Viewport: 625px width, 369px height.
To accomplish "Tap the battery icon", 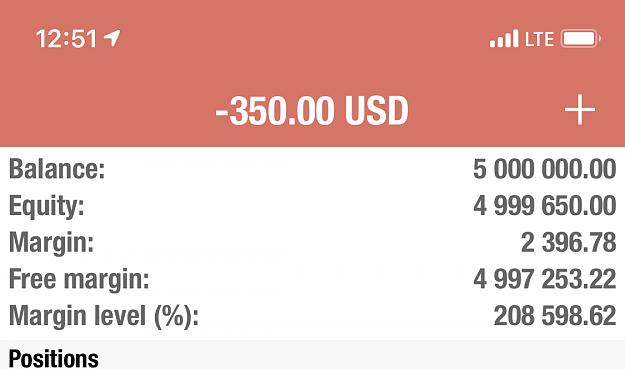I will [580, 39].
